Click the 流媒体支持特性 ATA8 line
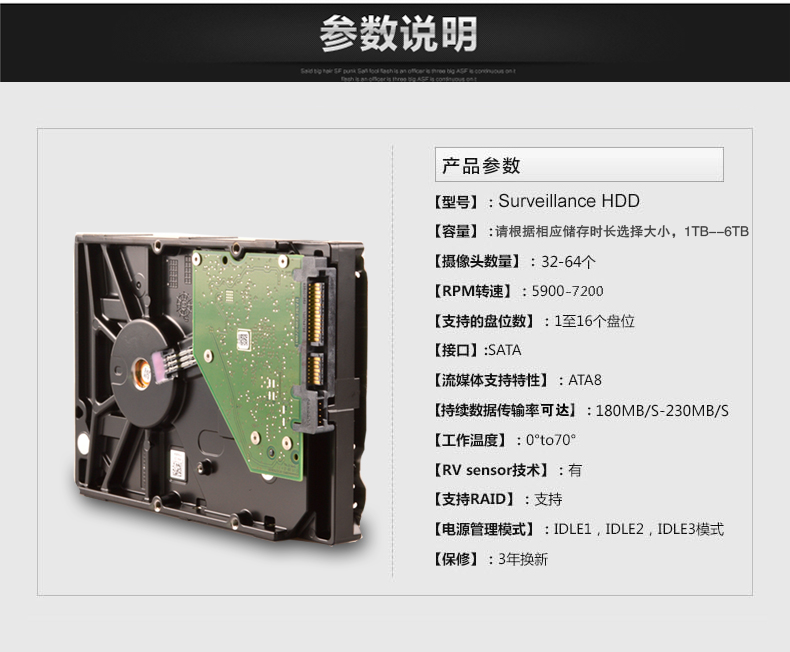This screenshot has width=790, height=652. click(517, 380)
